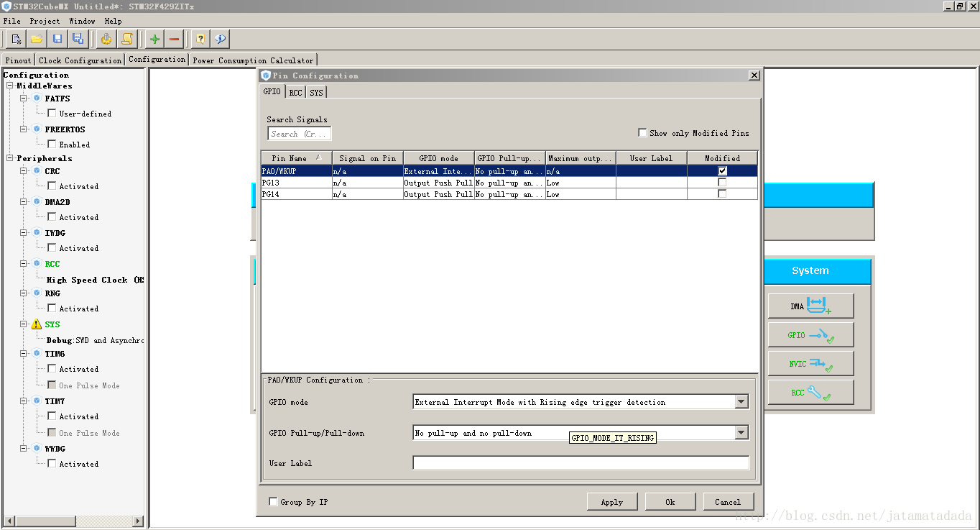The image size is (980, 530).
Task: Click the Search Signals input field
Action: coord(300,134)
